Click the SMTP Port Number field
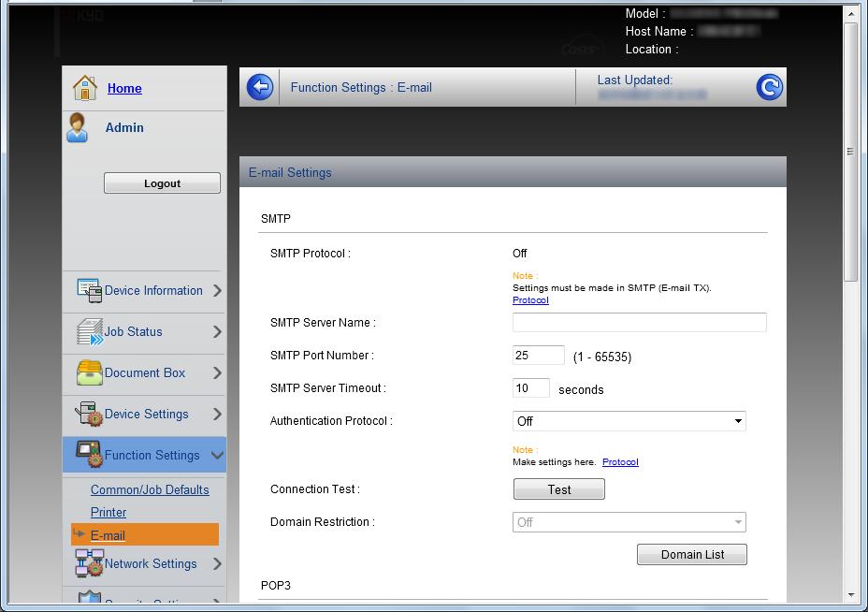 [x=539, y=355]
